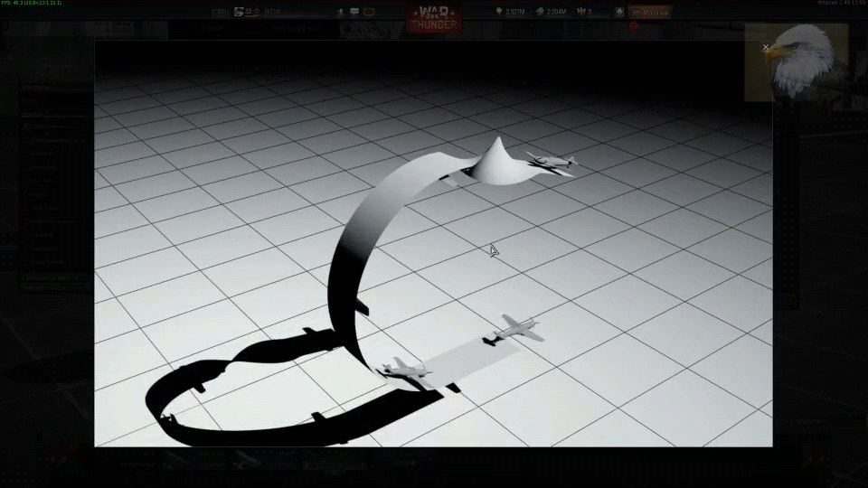
Task: Open the item icon left of the Магазин button
Action: tap(619, 12)
